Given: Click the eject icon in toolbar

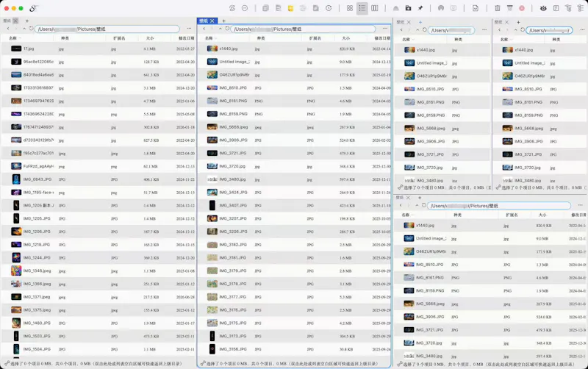Looking at the screenshot, I should pos(395,8).
